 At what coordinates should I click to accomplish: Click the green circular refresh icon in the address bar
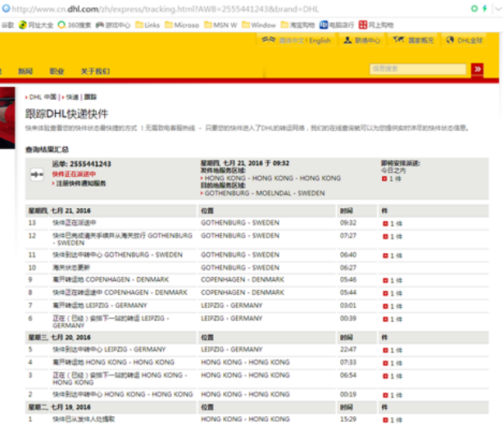474,9
